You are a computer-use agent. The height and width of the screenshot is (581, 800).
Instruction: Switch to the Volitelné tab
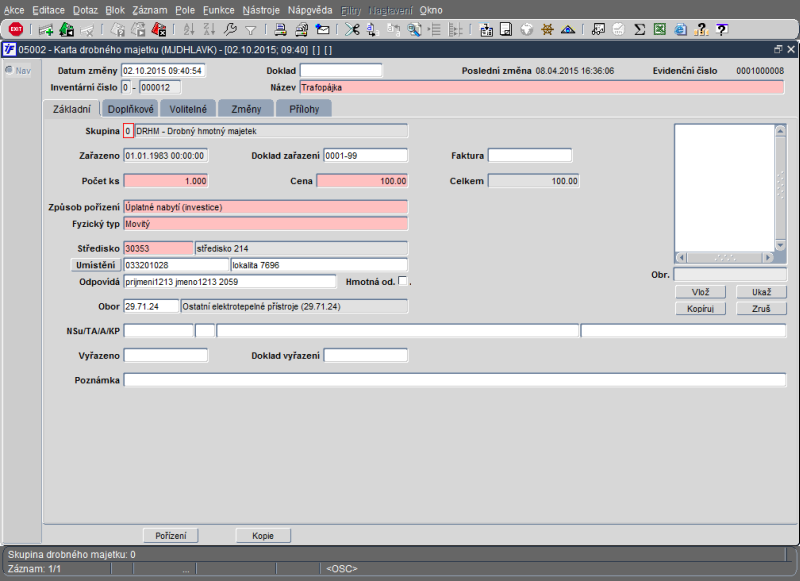[188, 109]
